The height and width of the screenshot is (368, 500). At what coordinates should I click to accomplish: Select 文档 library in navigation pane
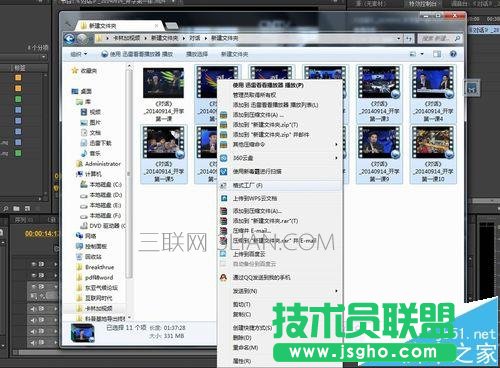point(91,133)
